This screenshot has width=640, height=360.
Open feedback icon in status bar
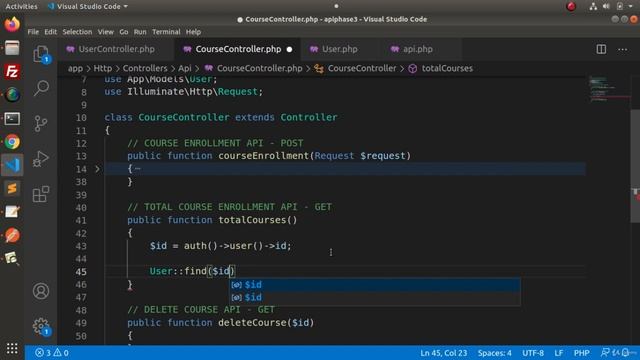point(606,353)
